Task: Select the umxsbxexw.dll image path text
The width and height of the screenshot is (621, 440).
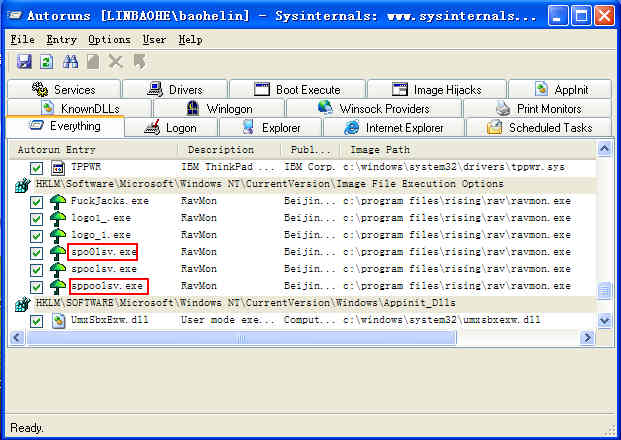Action: coord(442,320)
